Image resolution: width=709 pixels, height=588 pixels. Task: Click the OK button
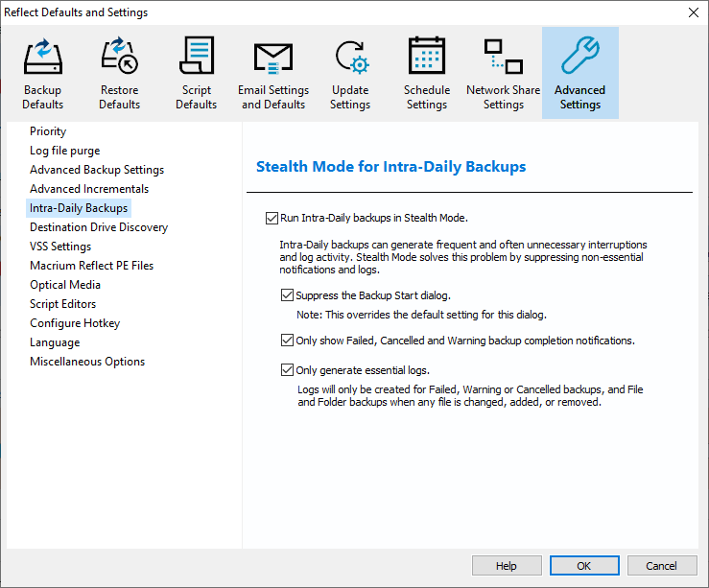pyautogui.click(x=583, y=566)
